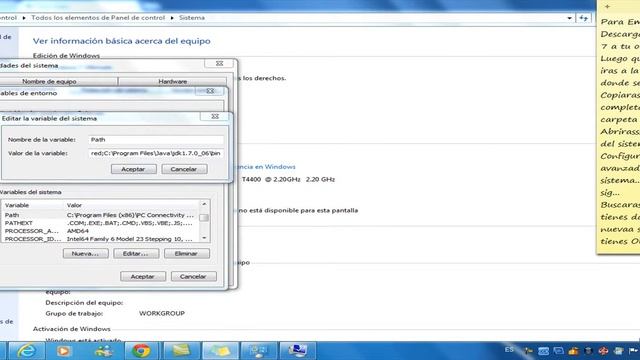Close the Editar la variable del sistema dialog
This screenshot has height=360, width=640.
click(x=215, y=117)
